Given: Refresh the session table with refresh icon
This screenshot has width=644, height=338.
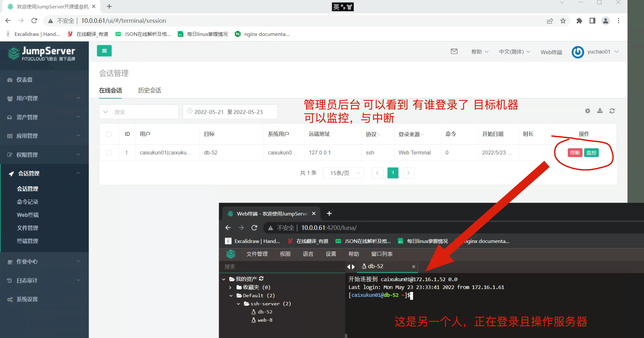Looking at the screenshot, I should click(x=612, y=111).
